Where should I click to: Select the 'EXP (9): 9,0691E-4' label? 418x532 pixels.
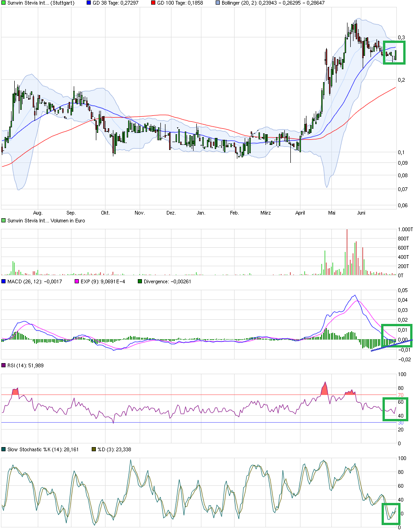pyautogui.click(x=103, y=281)
